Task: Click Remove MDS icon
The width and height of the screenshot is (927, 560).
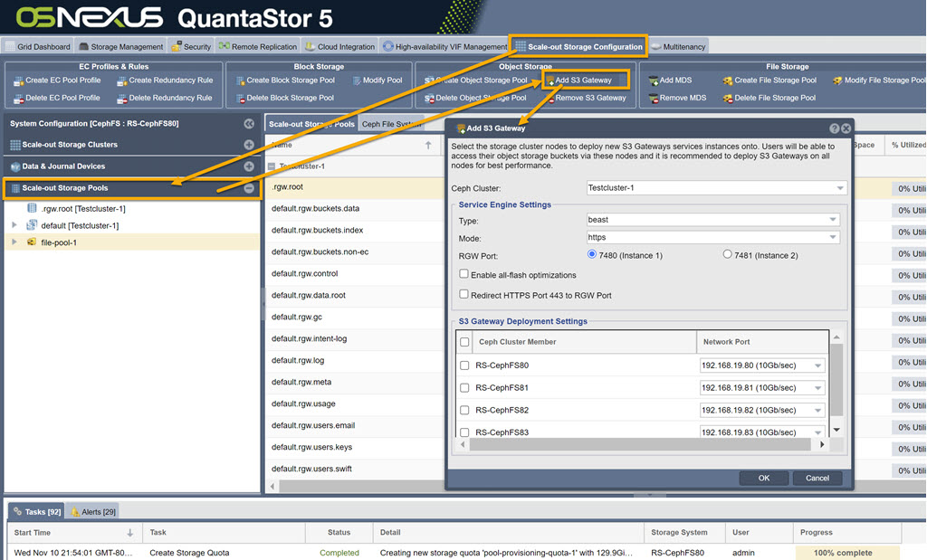Action: pyautogui.click(x=654, y=99)
